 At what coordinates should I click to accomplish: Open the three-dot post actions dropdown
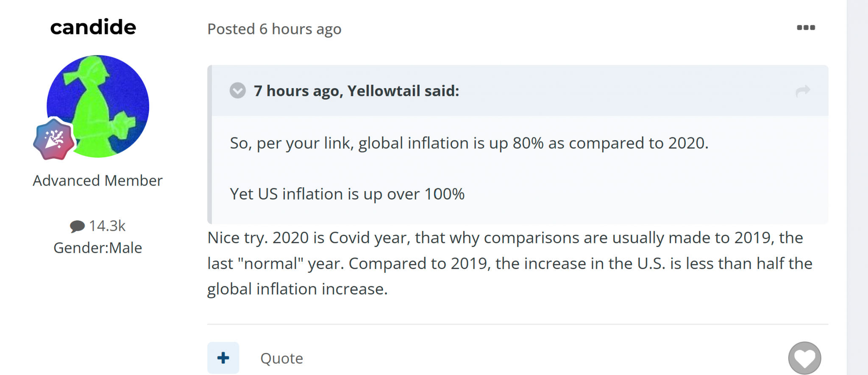807,27
